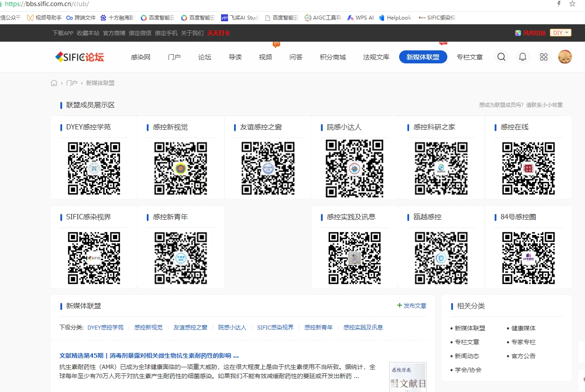The image size is (585, 392).
Task: Open the 积分商城 menu item
Action: [x=333, y=57]
